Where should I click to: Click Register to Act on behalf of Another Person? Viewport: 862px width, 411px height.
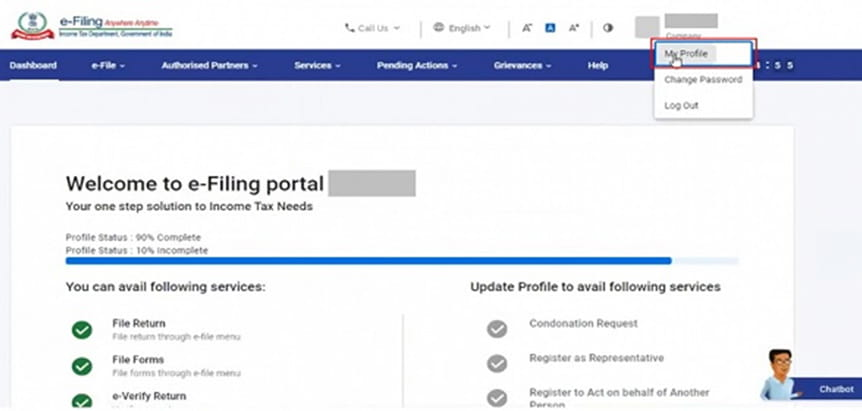point(619,399)
